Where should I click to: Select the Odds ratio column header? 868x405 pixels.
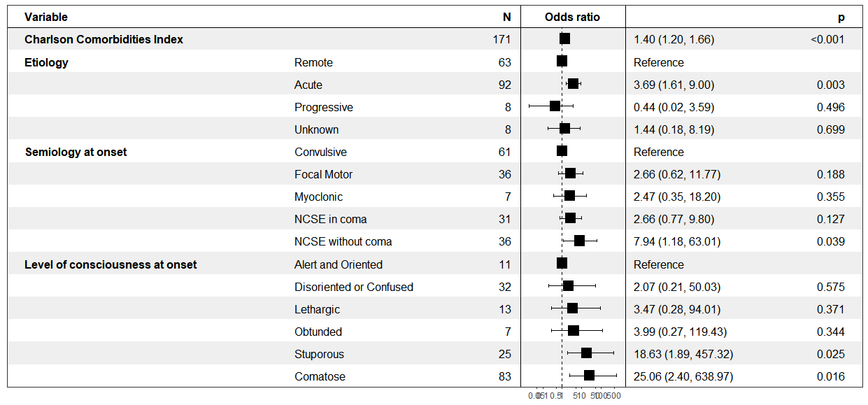(x=572, y=17)
